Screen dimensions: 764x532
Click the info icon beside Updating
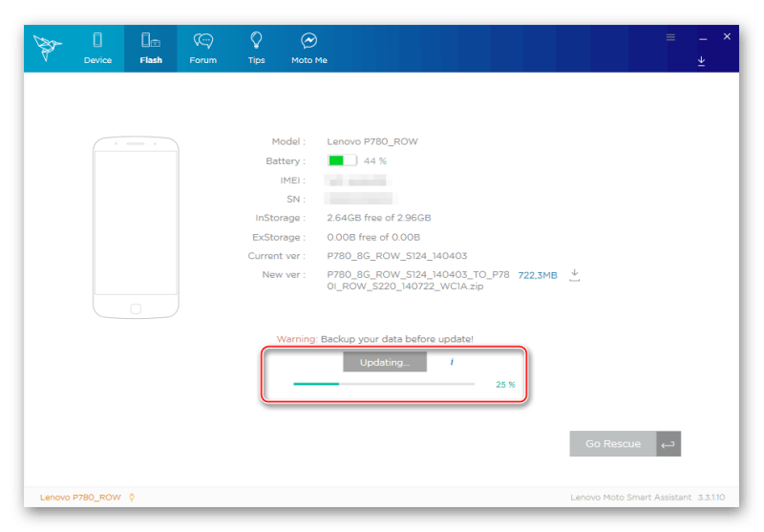[x=452, y=362]
